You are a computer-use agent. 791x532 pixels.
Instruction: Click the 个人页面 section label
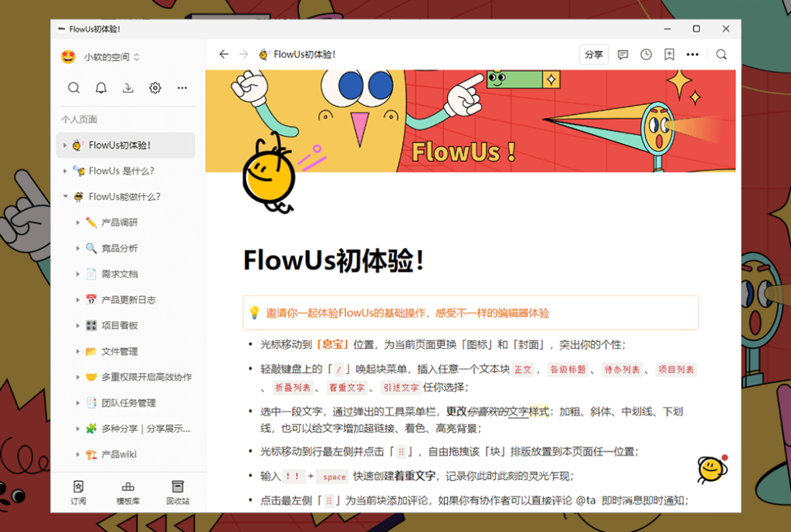(80, 120)
